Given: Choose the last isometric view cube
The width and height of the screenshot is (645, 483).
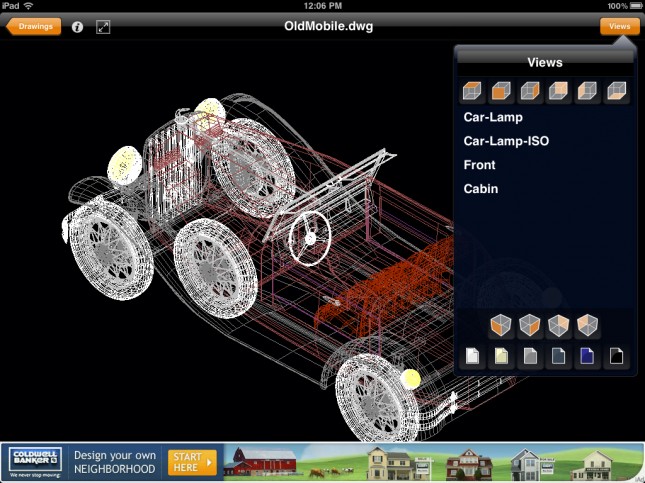Looking at the screenshot, I should coord(589,326).
